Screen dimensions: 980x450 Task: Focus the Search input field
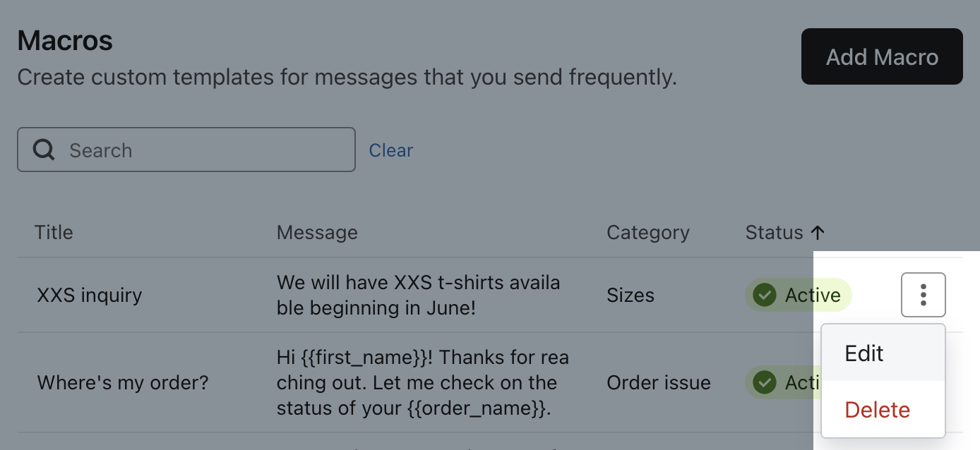[205, 150]
